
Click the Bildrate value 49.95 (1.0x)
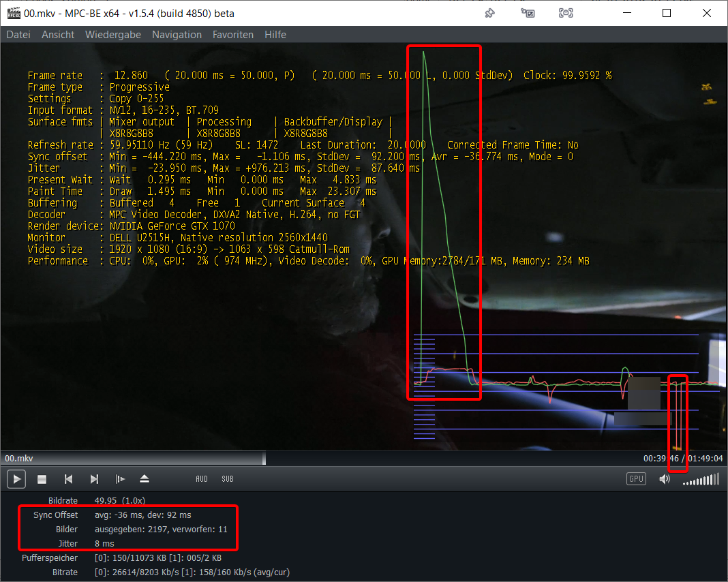point(120,501)
